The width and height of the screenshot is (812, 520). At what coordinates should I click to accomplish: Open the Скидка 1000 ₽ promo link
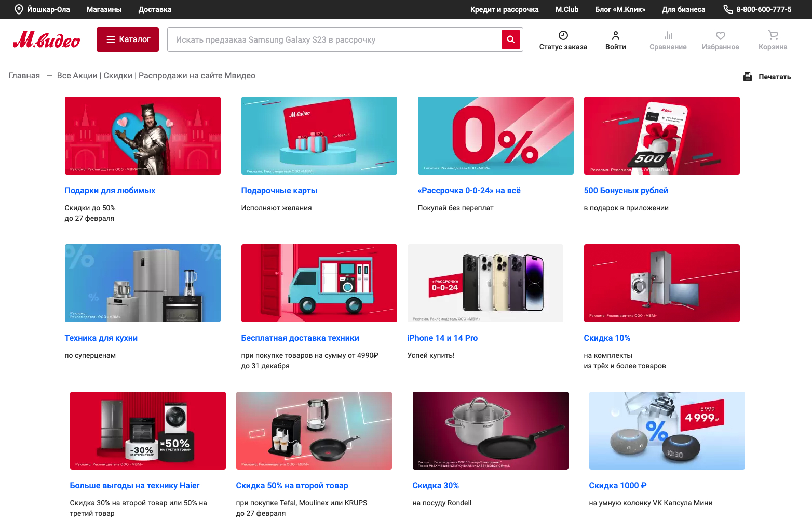618,486
